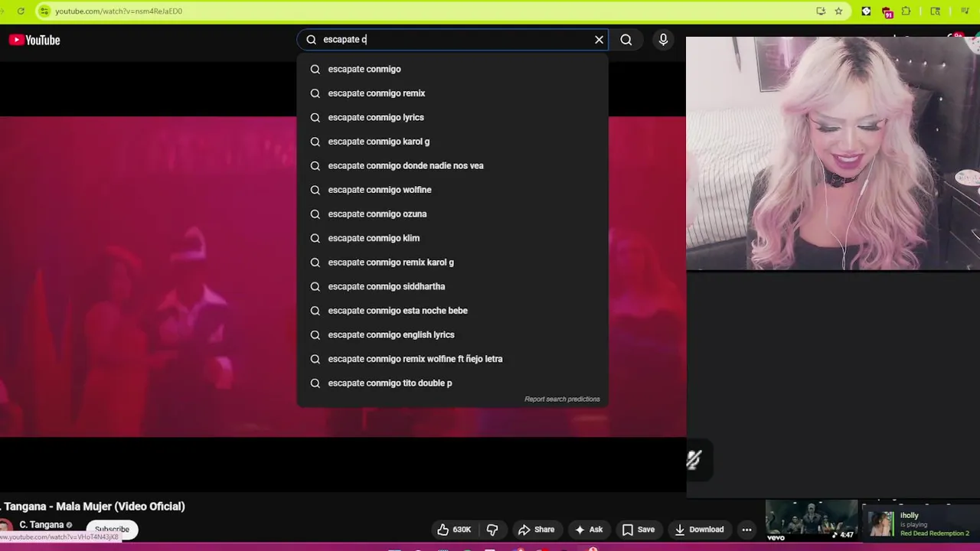The width and height of the screenshot is (980, 551).
Task: Like the video with 630K thumbs up
Action: (x=454, y=530)
